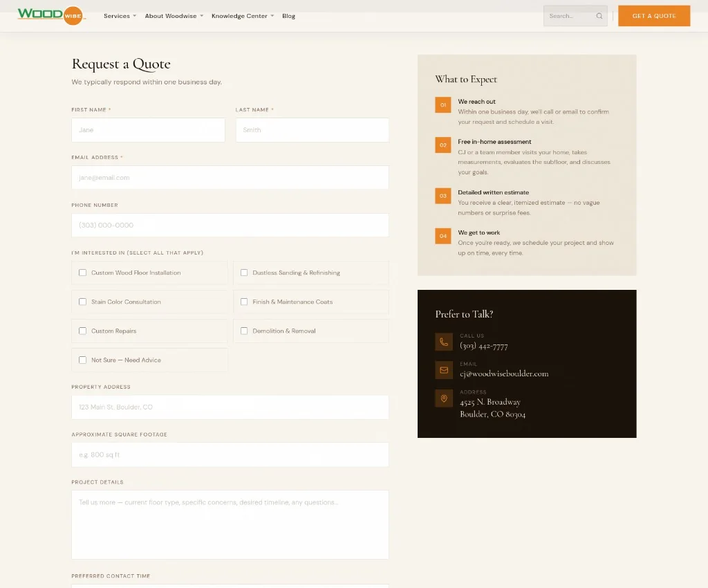This screenshot has width=708, height=588.
Task: Click the 04 badge beside We get to work
Action: coord(442,236)
